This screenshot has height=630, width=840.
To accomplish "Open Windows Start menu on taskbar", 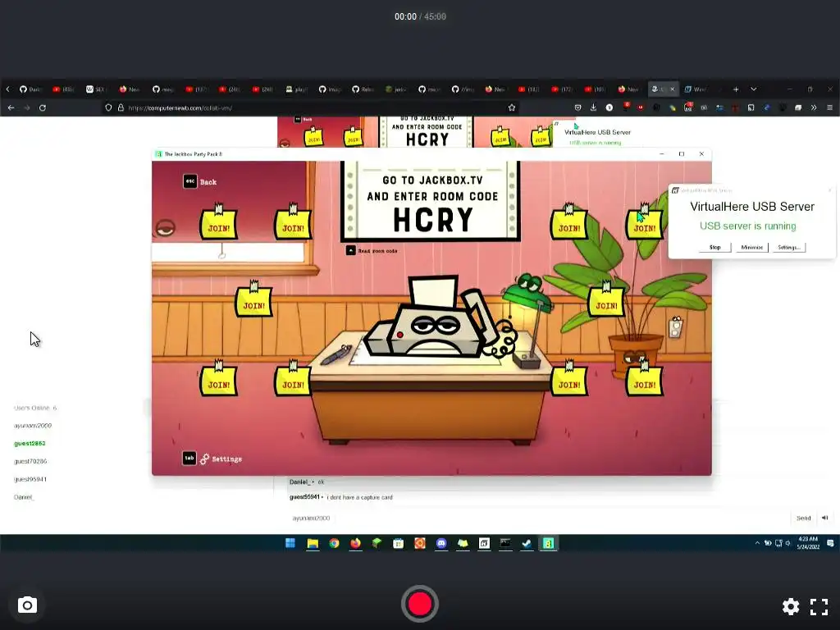I will (290, 543).
